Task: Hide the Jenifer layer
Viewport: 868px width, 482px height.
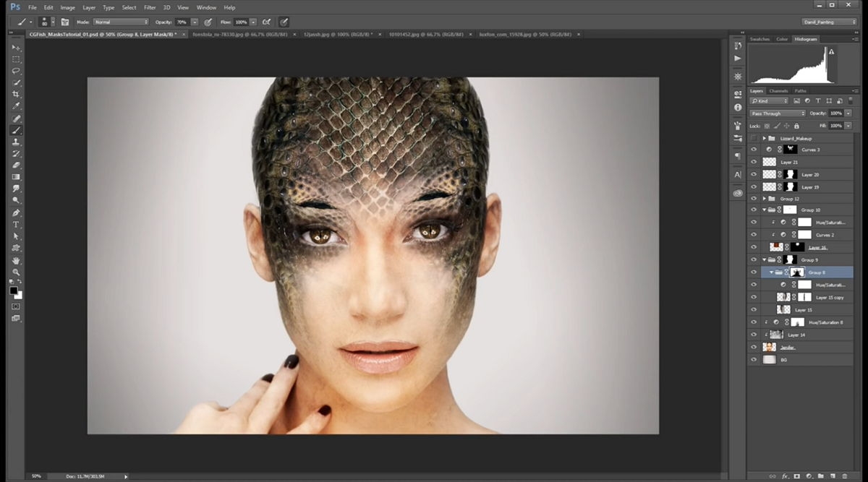Action: 754,347
